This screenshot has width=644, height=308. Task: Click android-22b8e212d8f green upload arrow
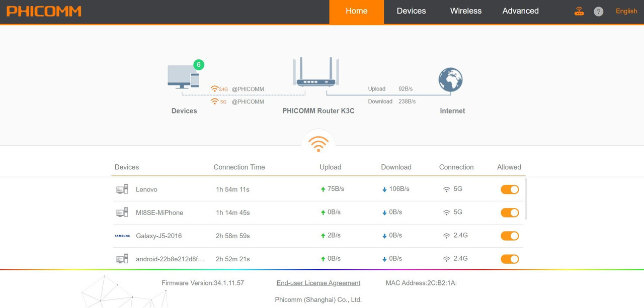(x=323, y=259)
